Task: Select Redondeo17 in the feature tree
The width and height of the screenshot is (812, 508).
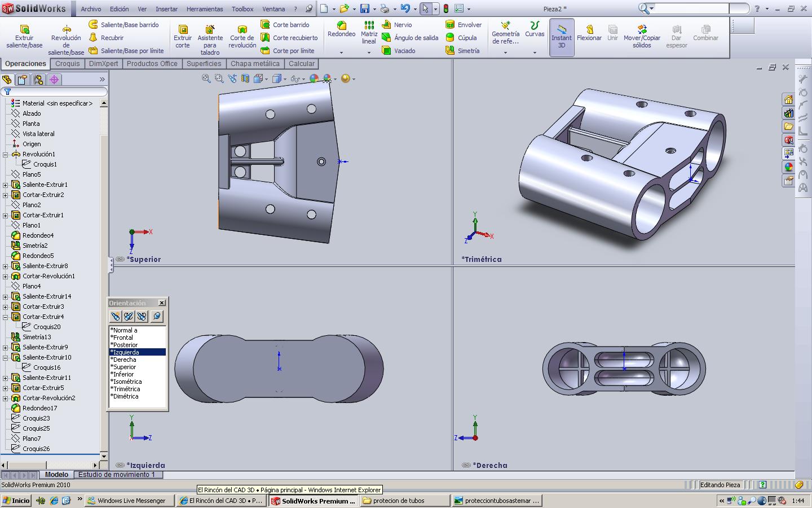Action: coord(39,408)
